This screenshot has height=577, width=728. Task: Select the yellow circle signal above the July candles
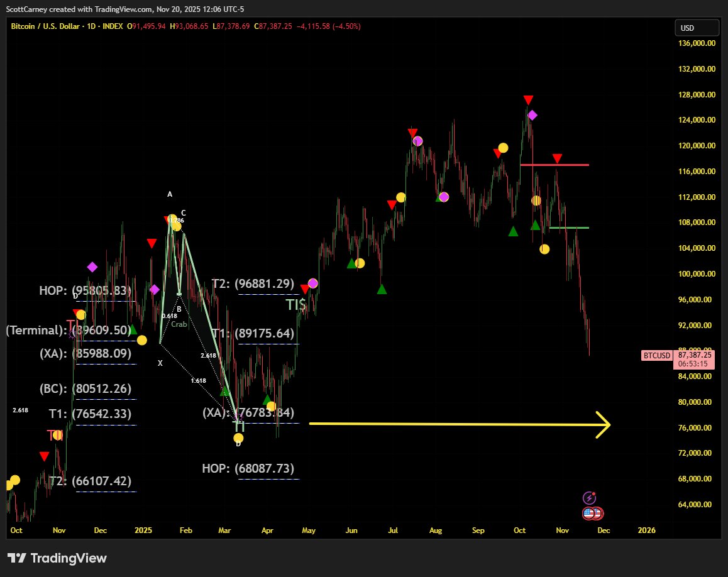pos(400,197)
